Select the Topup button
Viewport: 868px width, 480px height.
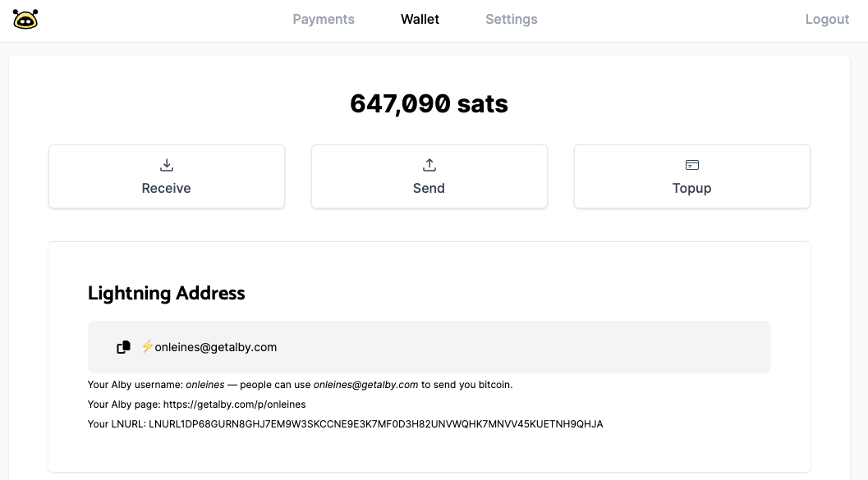pyautogui.click(x=692, y=176)
